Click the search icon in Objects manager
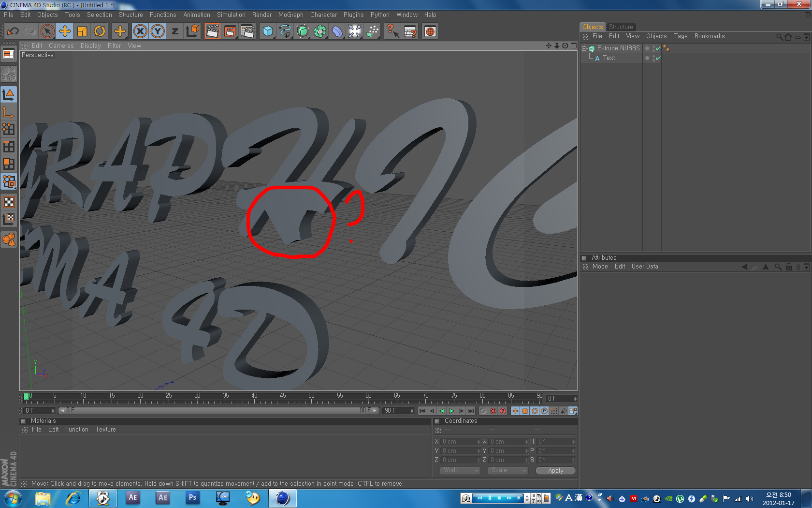Viewport: 812px width, 508px height. coord(779,37)
